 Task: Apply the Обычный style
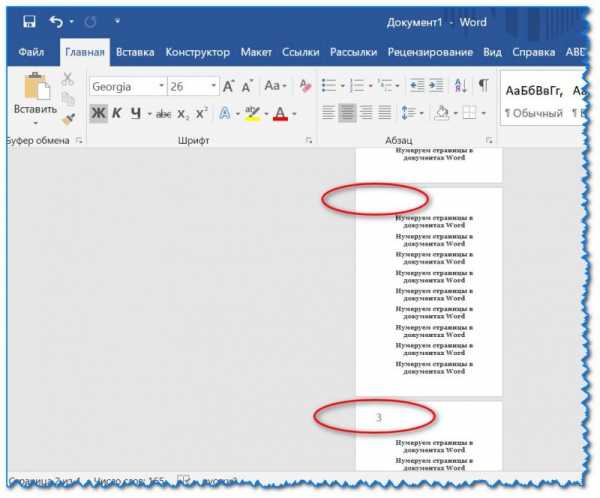tap(533, 113)
